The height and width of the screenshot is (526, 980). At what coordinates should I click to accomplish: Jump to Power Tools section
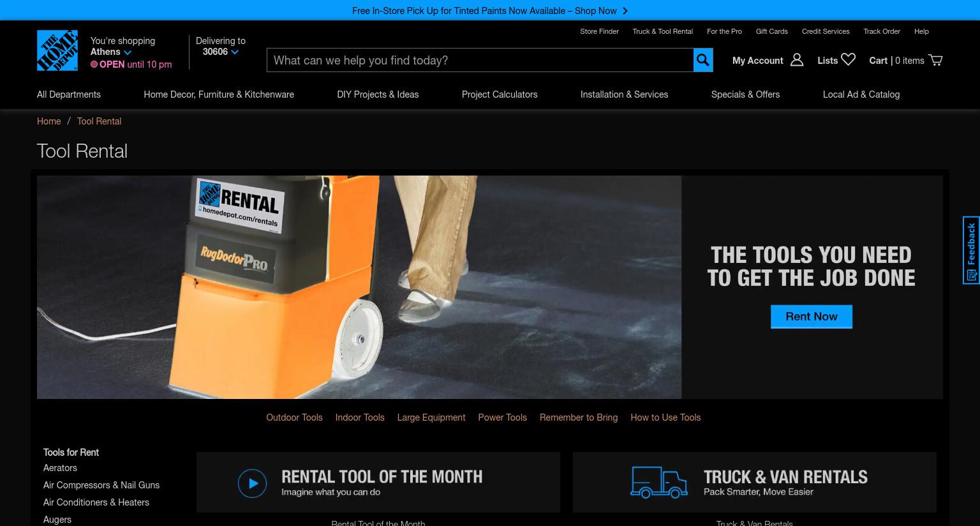[x=502, y=417]
